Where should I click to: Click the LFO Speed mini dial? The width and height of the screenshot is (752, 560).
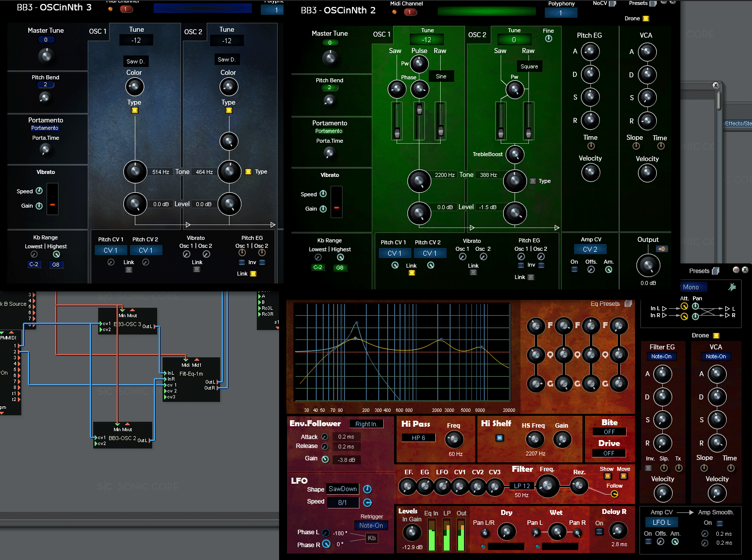click(x=367, y=503)
